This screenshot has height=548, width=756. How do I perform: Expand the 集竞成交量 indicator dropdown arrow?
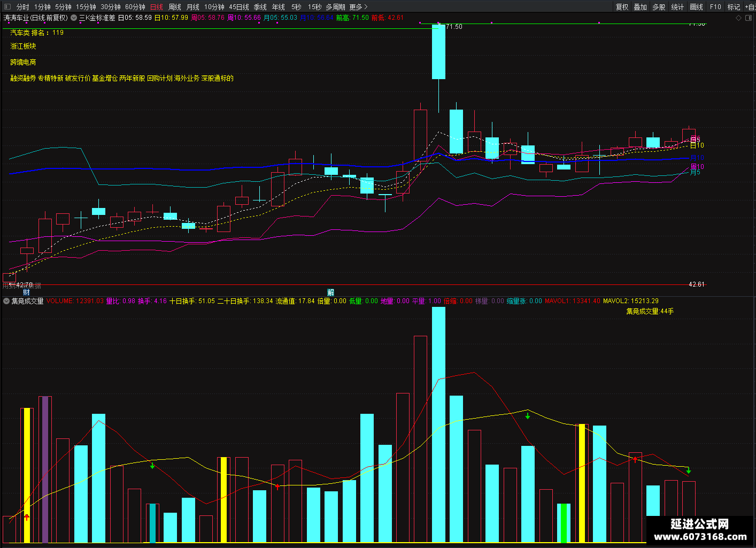[6, 301]
